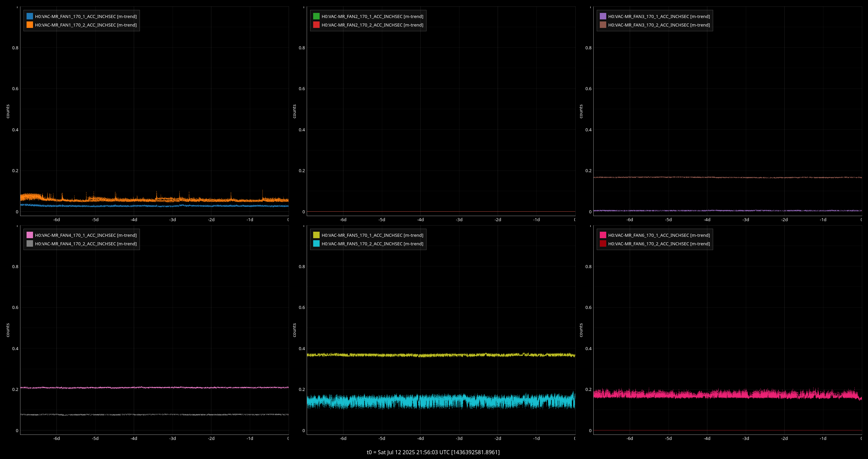The width and height of the screenshot is (868, 459).
Task: Click the cyan FAN5 trace band
Action: (441, 401)
